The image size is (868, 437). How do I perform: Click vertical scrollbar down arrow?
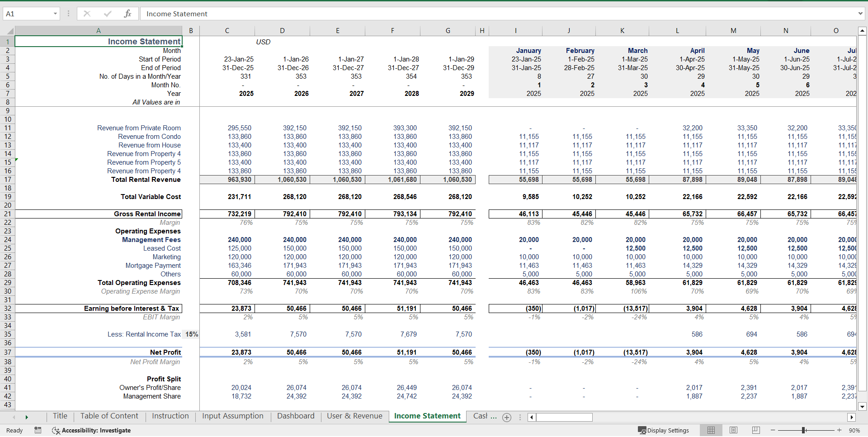pyautogui.click(x=862, y=406)
